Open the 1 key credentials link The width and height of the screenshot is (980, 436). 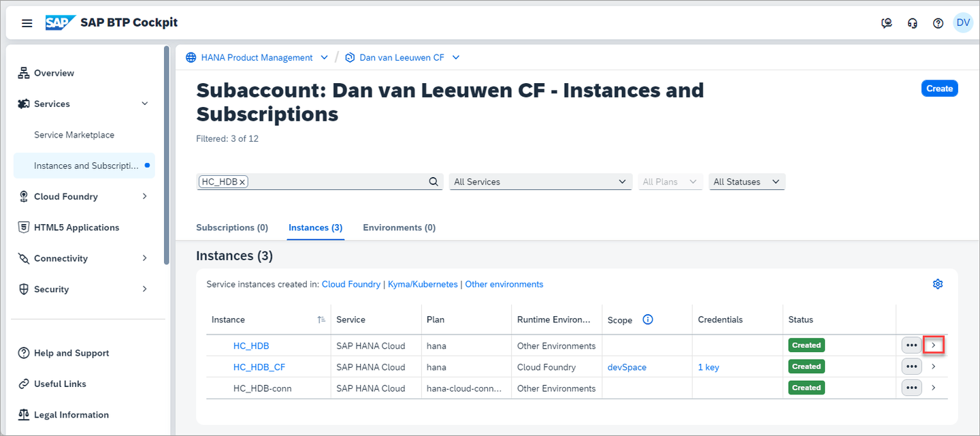(708, 367)
